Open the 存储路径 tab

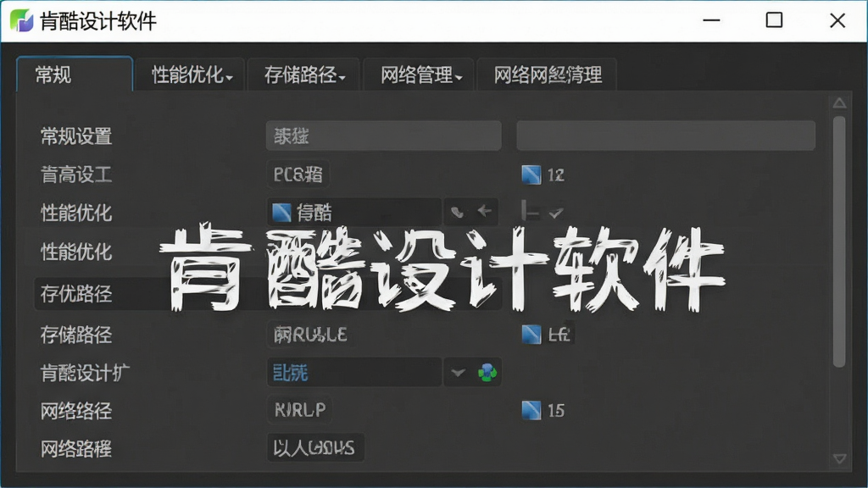[x=304, y=75]
